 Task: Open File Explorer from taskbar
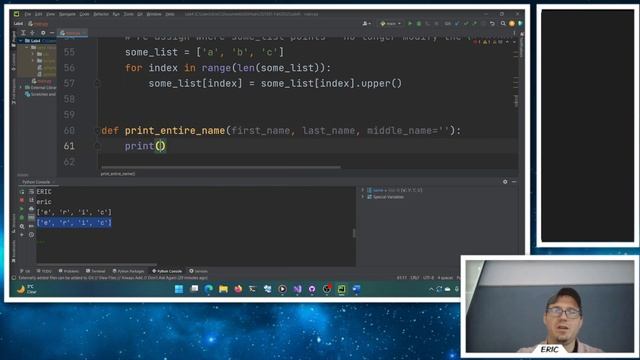223,289
